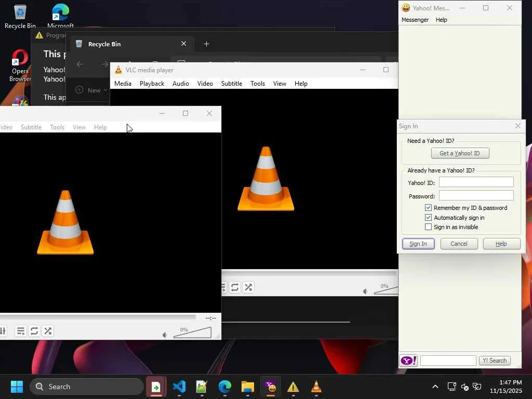Close the Recycle Bin tab

(x=183, y=44)
